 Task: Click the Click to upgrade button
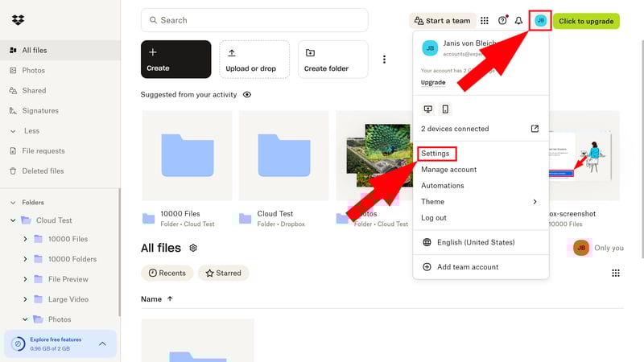[x=586, y=21]
